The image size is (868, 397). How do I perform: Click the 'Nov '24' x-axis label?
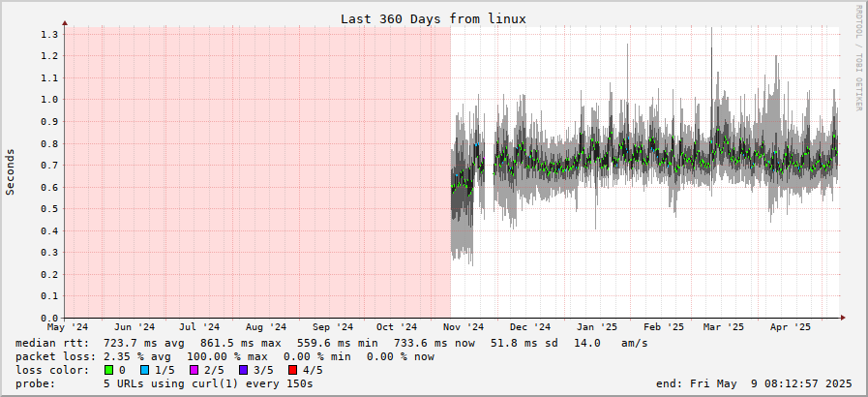(x=464, y=328)
